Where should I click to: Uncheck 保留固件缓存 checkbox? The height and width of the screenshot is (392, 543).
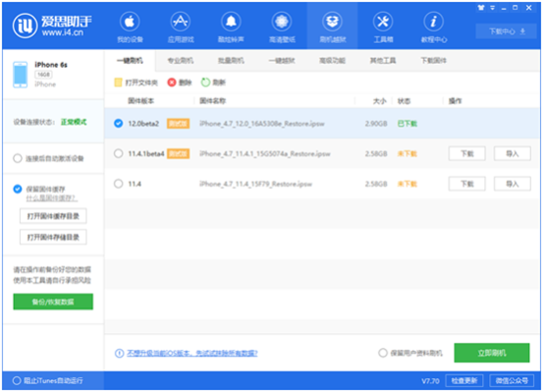coord(18,189)
